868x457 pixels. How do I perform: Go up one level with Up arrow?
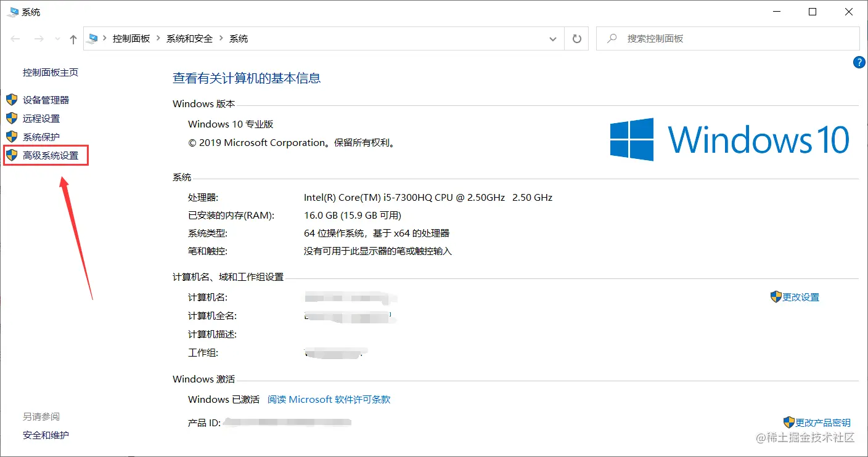(x=73, y=39)
